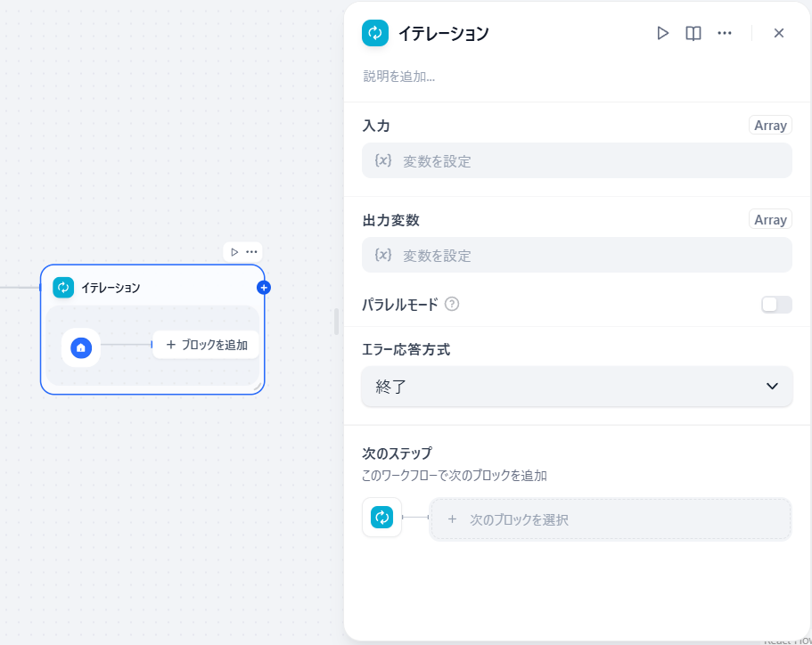Open the panel header more options ellipsis
This screenshot has height=645, width=812.
click(724, 33)
